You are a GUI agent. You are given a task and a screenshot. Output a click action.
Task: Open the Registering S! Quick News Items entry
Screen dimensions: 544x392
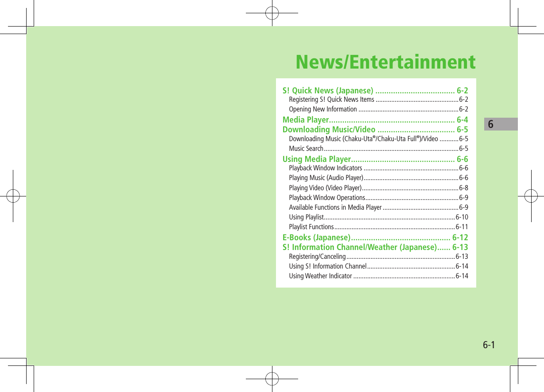pos(333,99)
